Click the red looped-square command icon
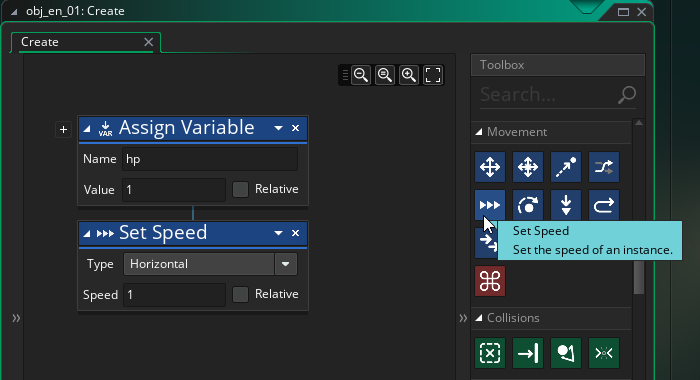 tap(490, 281)
